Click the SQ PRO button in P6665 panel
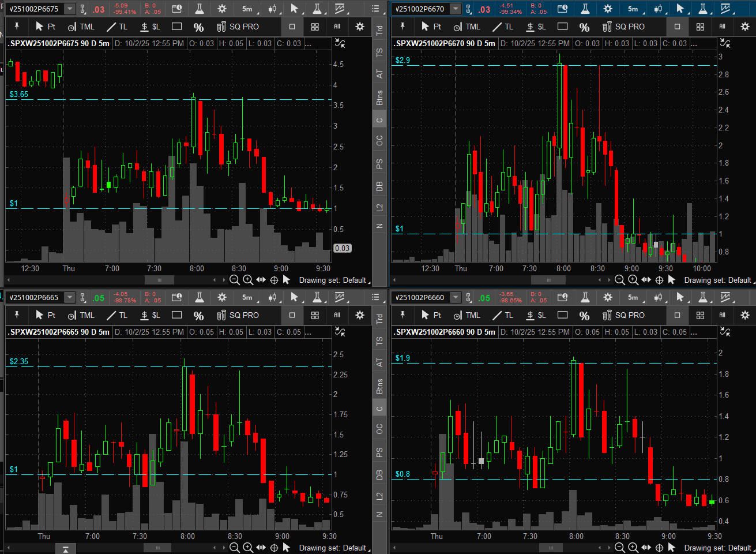Image resolution: width=756 pixels, height=554 pixels. pos(238,315)
